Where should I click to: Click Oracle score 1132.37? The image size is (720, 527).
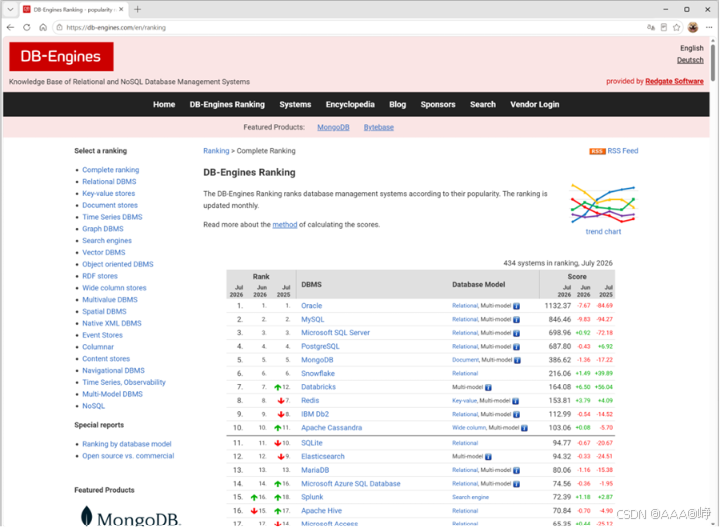(558, 306)
